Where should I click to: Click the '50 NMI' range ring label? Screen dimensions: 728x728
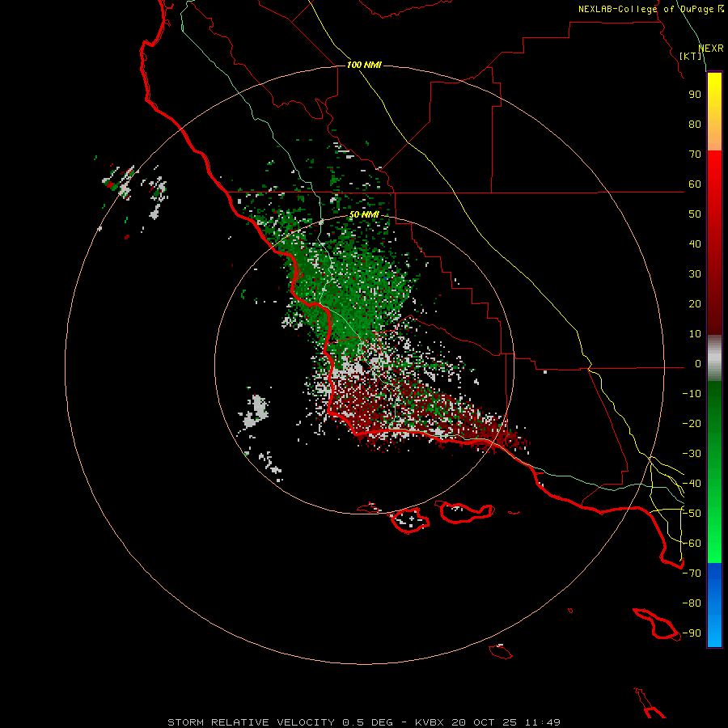tap(364, 214)
